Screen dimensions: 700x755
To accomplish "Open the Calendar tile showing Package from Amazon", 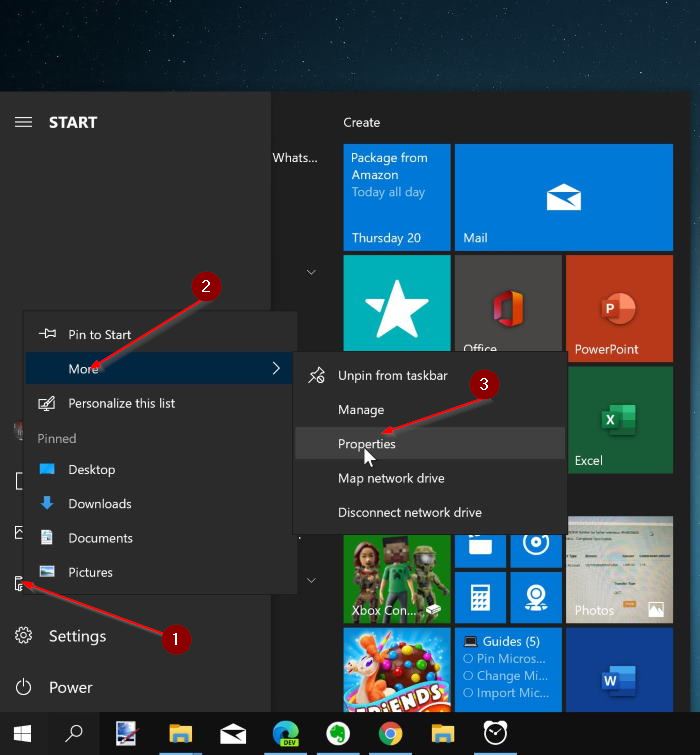I will [397, 197].
